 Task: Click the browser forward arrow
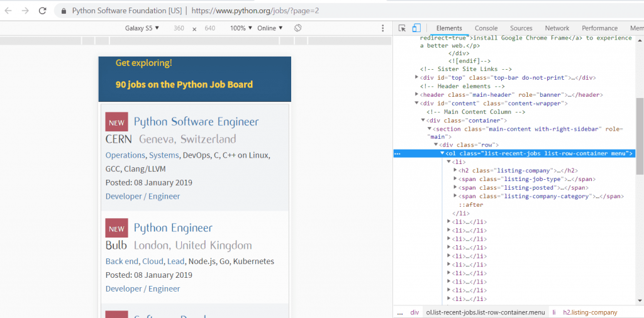click(25, 11)
